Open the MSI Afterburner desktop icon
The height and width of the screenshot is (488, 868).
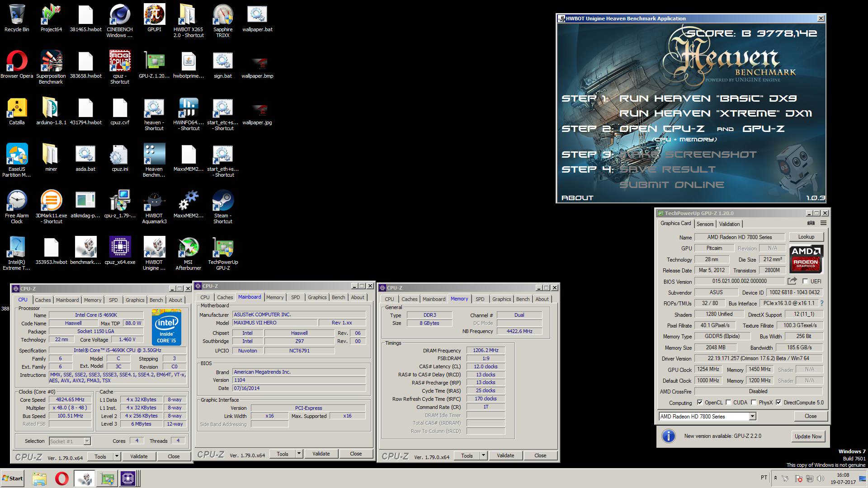tap(189, 253)
